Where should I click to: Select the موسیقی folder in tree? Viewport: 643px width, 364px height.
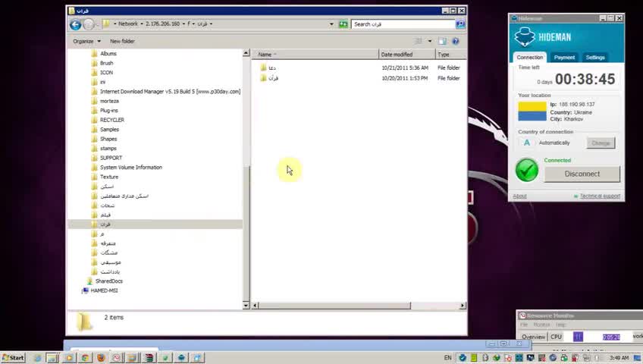click(x=111, y=262)
